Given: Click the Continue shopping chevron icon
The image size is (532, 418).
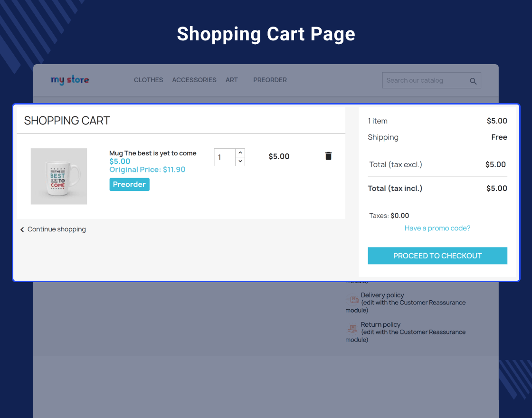Looking at the screenshot, I should pyautogui.click(x=22, y=230).
